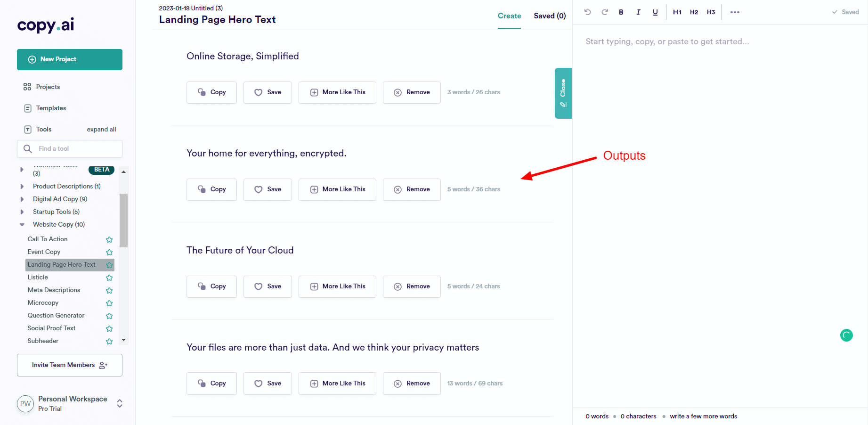This screenshot has width=868, height=425.
Task: Switch to the Saved (0) tab
Action: 550,16
